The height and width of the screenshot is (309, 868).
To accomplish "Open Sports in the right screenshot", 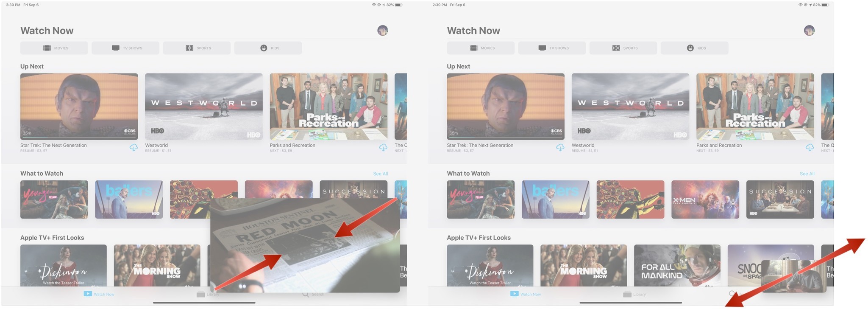I will pyautogui.click(x=623, y=48).
